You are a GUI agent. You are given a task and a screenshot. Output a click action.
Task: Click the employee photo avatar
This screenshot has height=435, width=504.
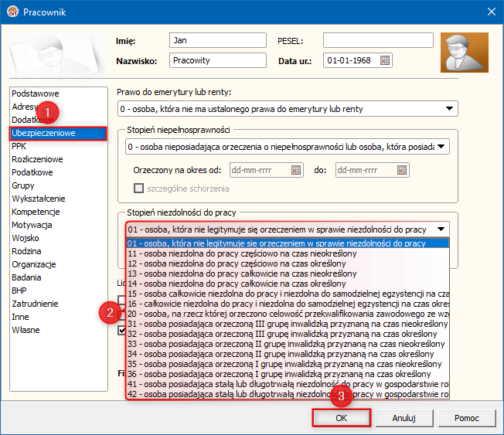[x=465, y=53]
